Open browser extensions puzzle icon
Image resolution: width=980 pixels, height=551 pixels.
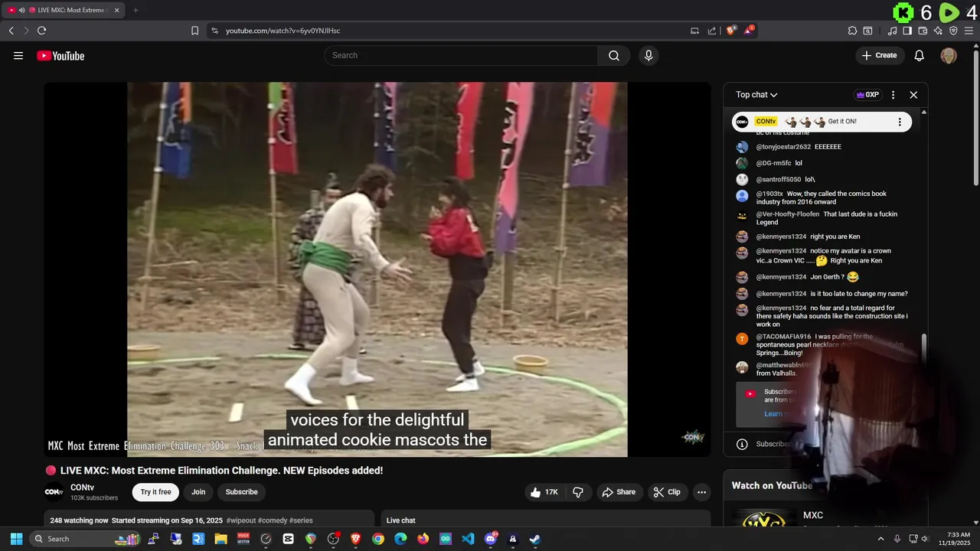pyautogui.click(x=852, y=31)
